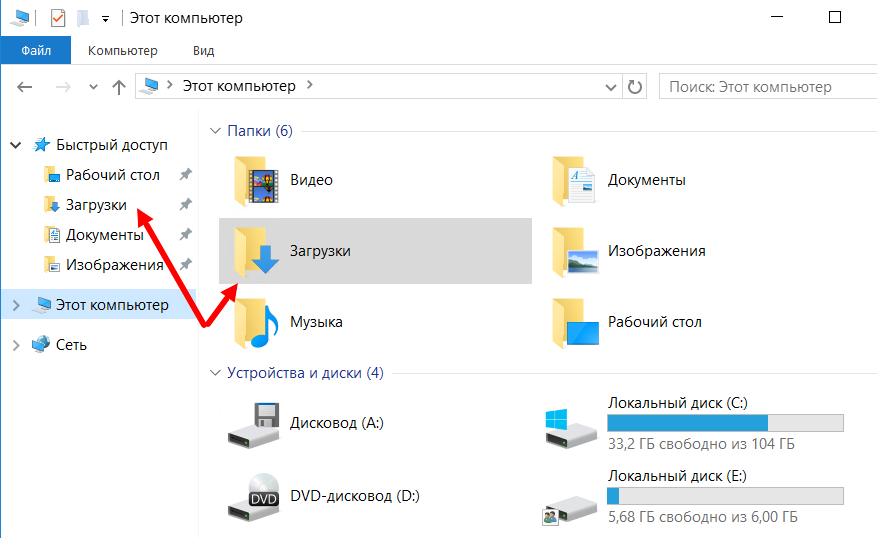The image size is (877, 538).
Task: Open the DVD-дисковод (D:) drive
Action: 254,495
